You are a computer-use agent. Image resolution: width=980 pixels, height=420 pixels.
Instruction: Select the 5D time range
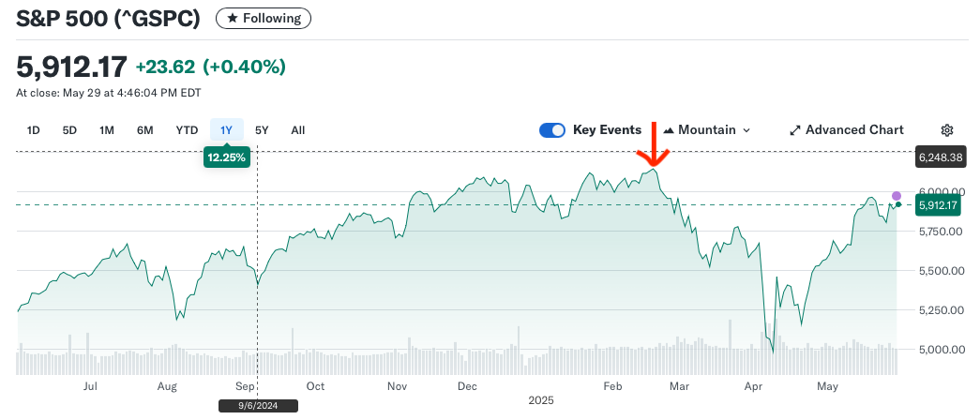pyautogui.click(x=69, y=130)
